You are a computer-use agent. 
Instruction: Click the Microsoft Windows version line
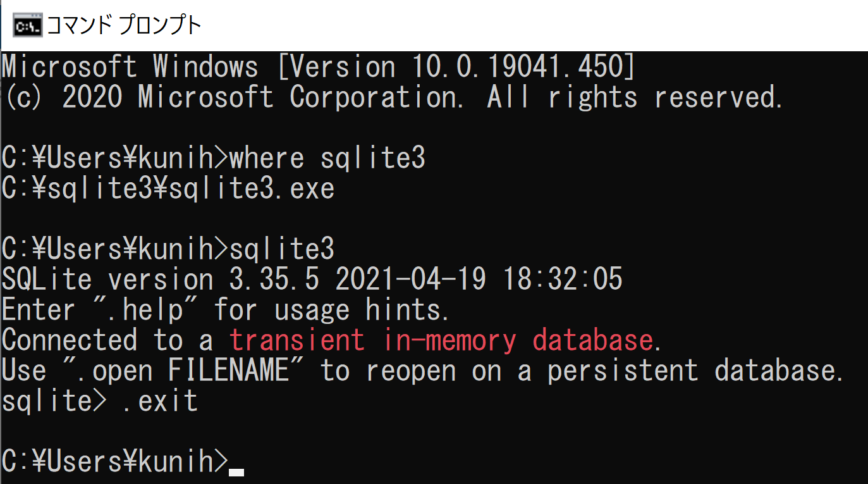pyautogui.click(x=318, y=68)
